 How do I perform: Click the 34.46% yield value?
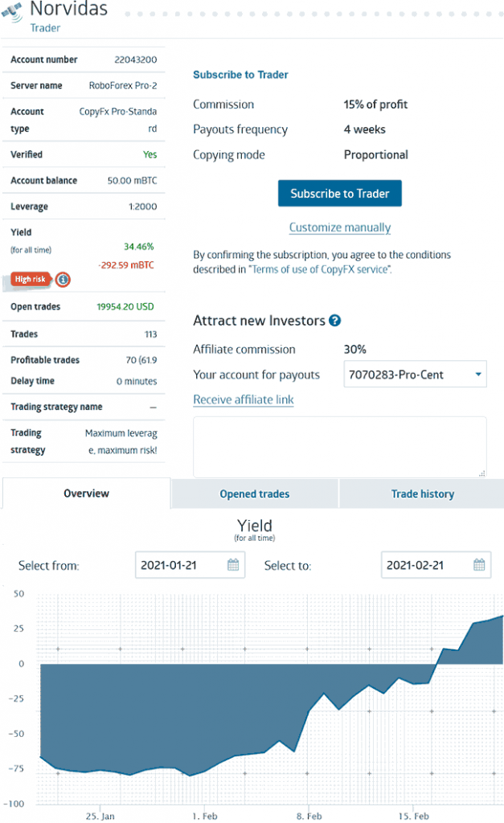click(138, 247)
